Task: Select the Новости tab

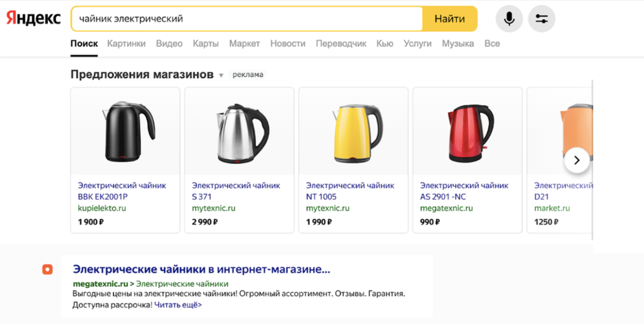Action: tap(287, 44)
